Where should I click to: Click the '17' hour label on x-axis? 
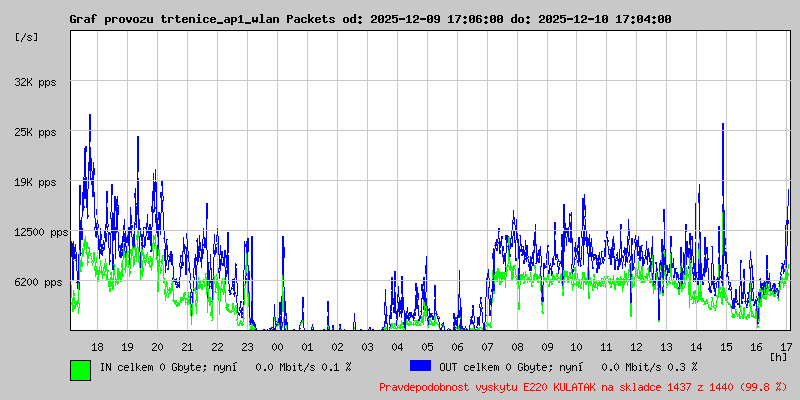786,347
